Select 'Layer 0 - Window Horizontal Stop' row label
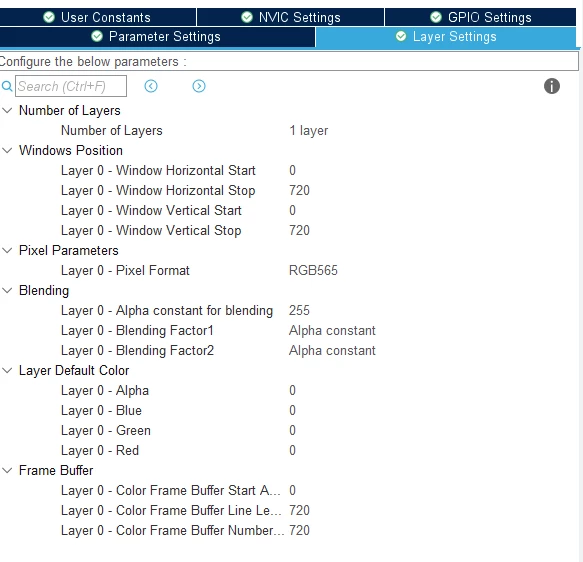 tap(158, 190)
